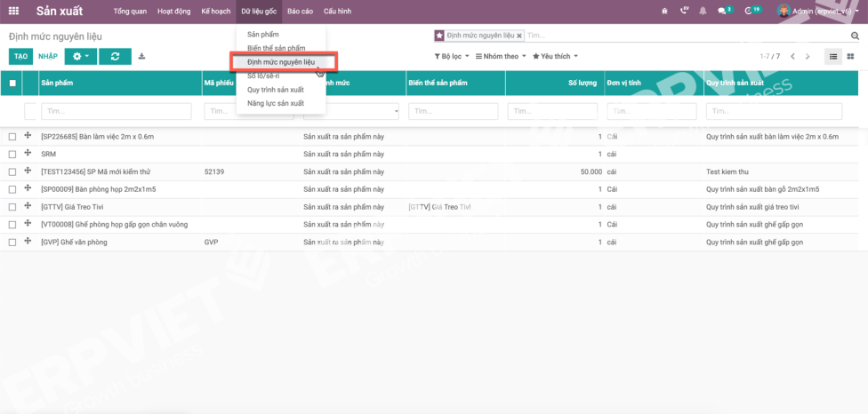Switch to kanban view

(x=850, y=56)
